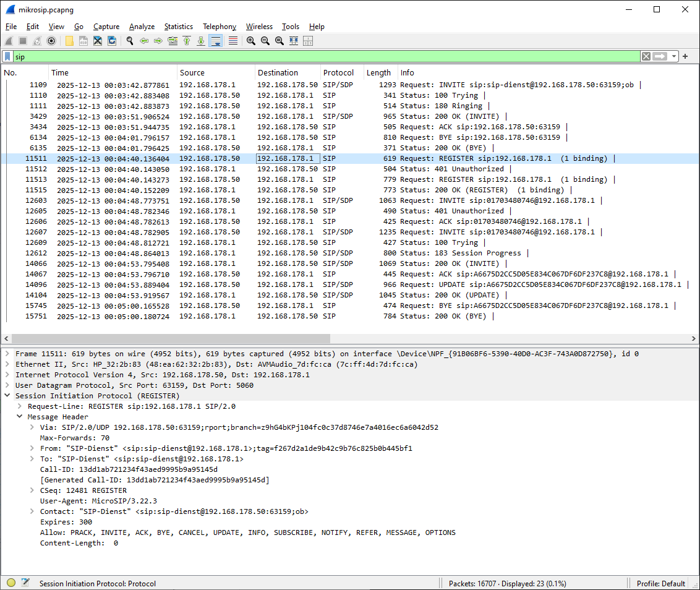Open the display filter history dropdown
This screenshot has height=590, width=700.
click(x=674, y=56)
